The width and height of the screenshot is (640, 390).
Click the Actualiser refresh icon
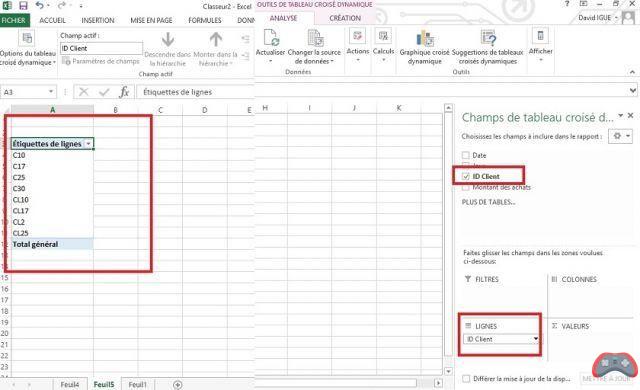pyautogui.click(x=271, y=38)
